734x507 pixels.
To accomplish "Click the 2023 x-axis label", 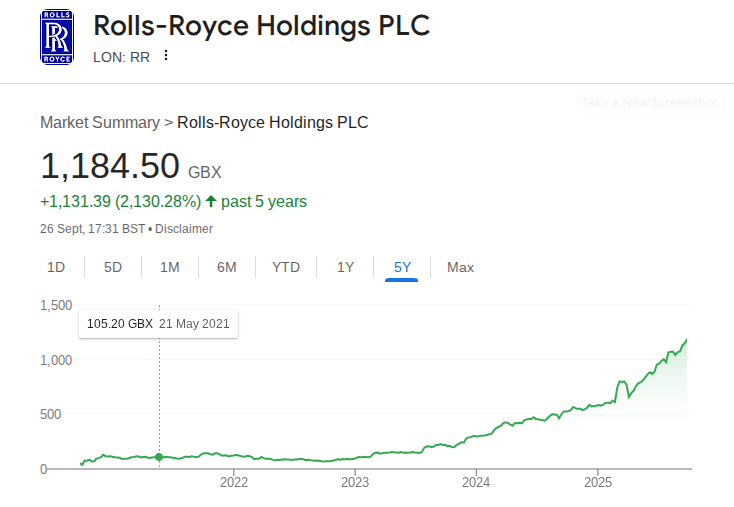I will coord(355,482).
